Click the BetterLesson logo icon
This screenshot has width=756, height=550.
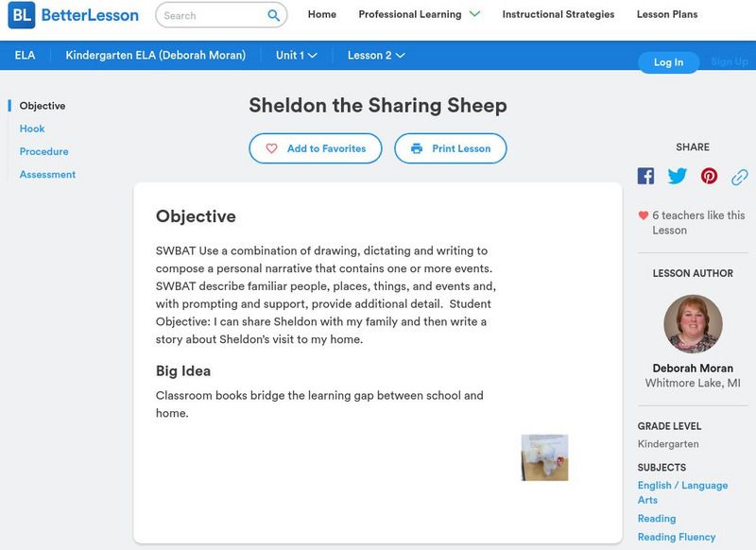[21, 15]
